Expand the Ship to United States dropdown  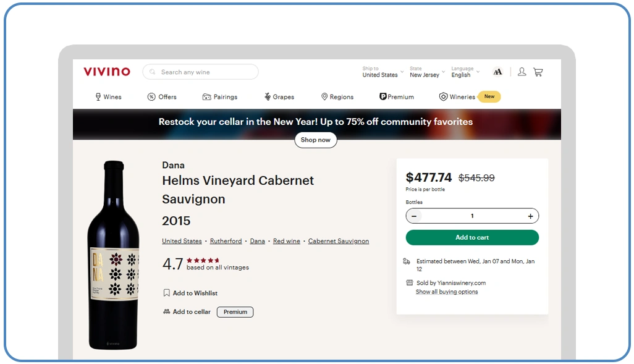[383, 72]
